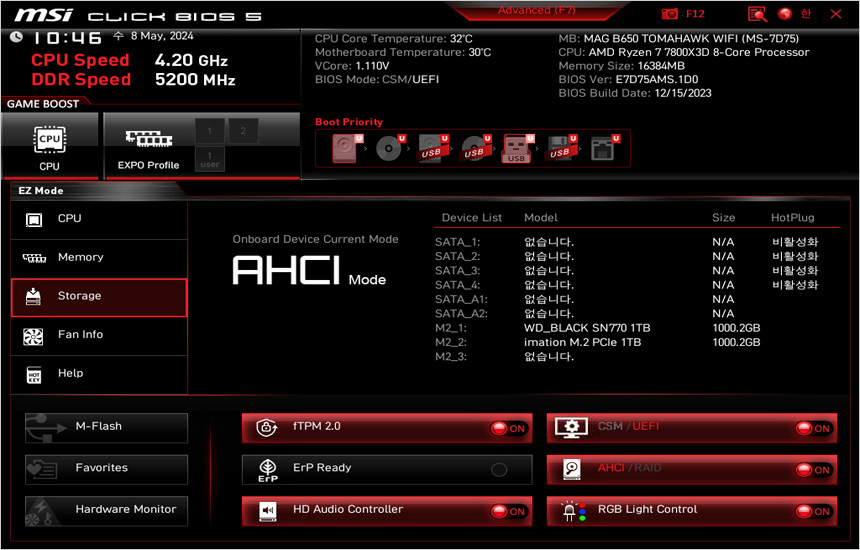This screenshot has height=550, width=860.
Task: Click the GAME BOOST CPU chip icon
Action: pos(49,139)
